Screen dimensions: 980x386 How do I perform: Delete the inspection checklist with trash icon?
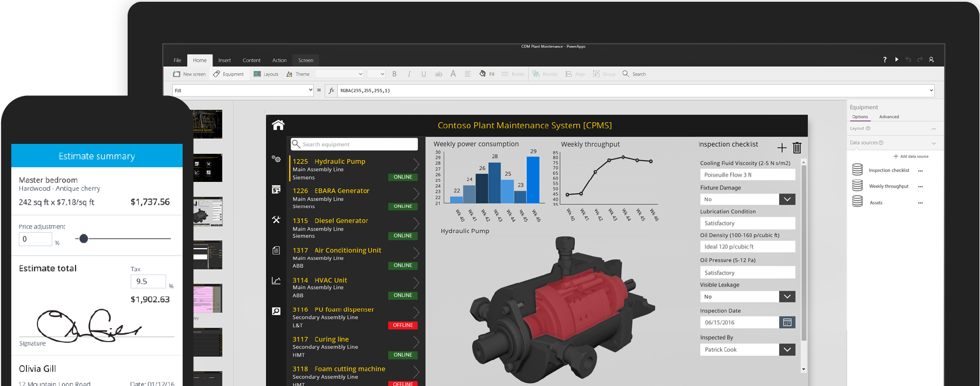(x=797, y=147)
